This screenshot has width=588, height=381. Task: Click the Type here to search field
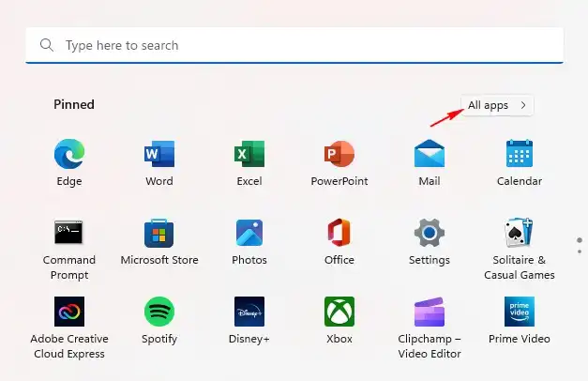(x=294, y=45)
